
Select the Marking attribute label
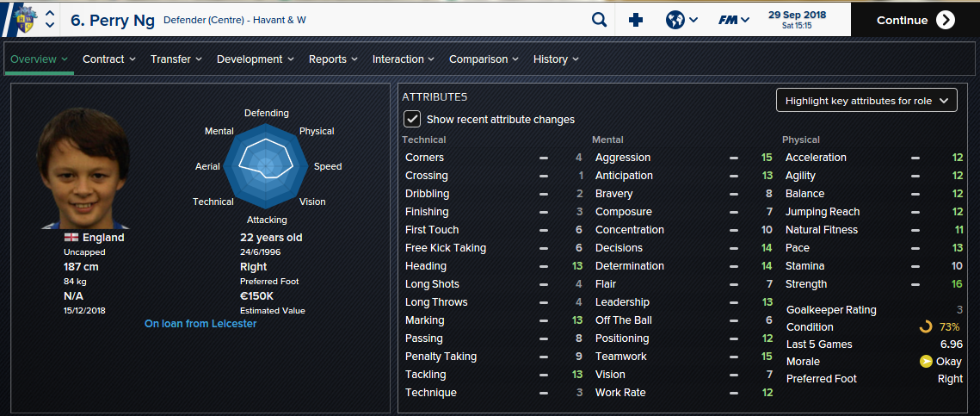pyautogui.click(x=425, y=320)
